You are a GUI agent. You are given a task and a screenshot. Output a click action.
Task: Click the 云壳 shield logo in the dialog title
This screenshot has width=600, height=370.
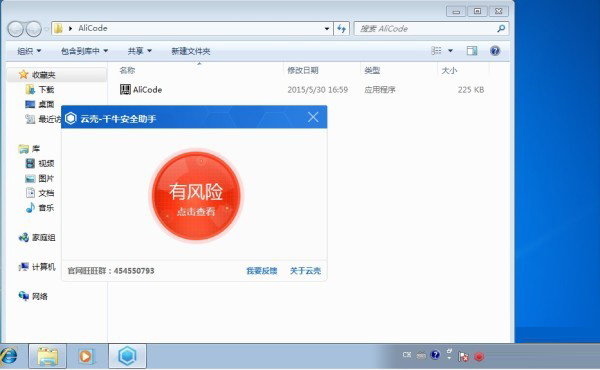point(71,119)
